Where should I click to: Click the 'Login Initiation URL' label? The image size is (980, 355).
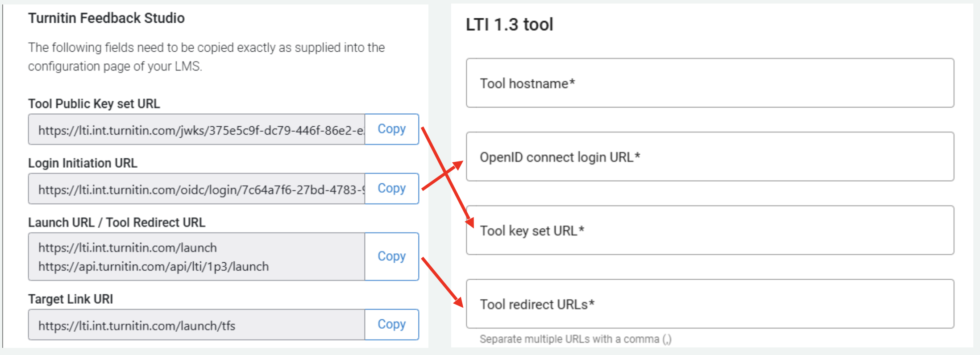[83, 163]
